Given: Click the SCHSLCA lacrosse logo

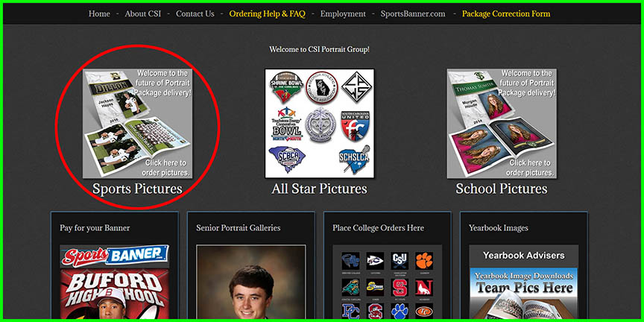Looking at the screenshot, I should click(x=354, y=160).
